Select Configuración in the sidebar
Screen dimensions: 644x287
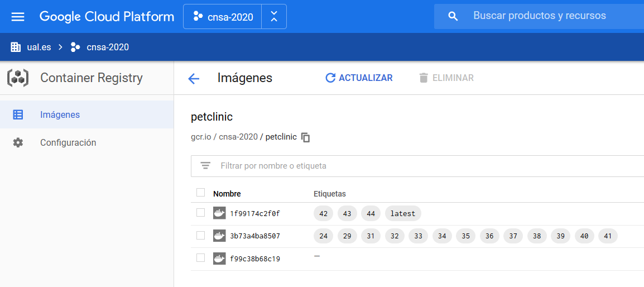click(x=86, y=143)
